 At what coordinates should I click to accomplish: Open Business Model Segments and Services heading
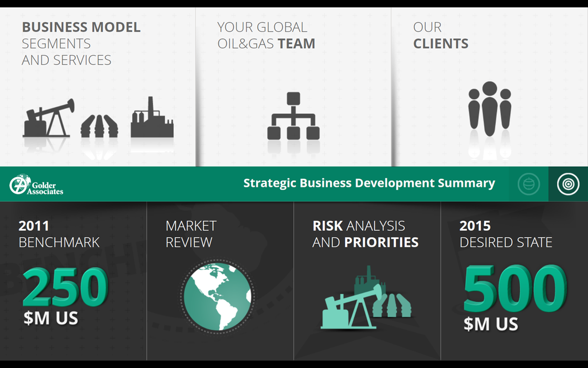click(81, 44)
